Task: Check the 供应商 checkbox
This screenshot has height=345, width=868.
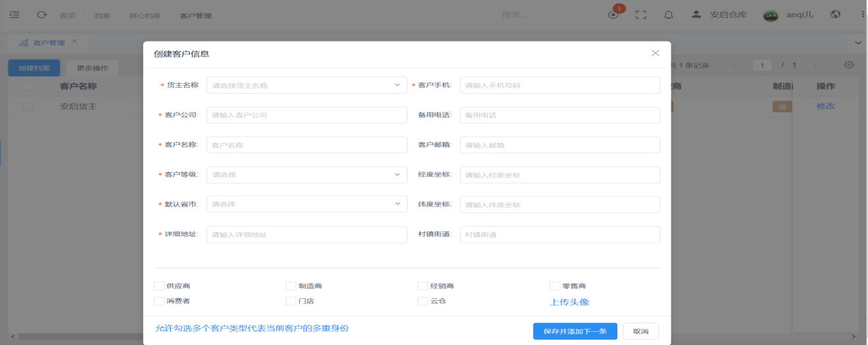Action: [159, 286]
